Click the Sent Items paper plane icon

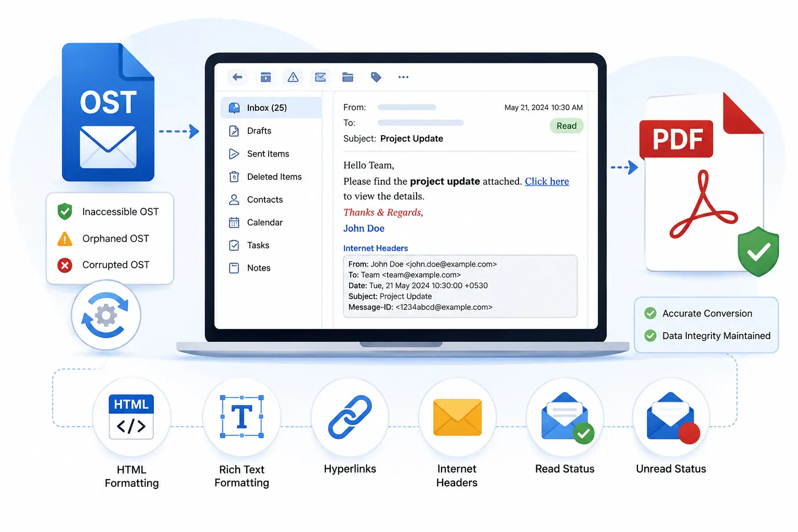[x=234, y=154]
